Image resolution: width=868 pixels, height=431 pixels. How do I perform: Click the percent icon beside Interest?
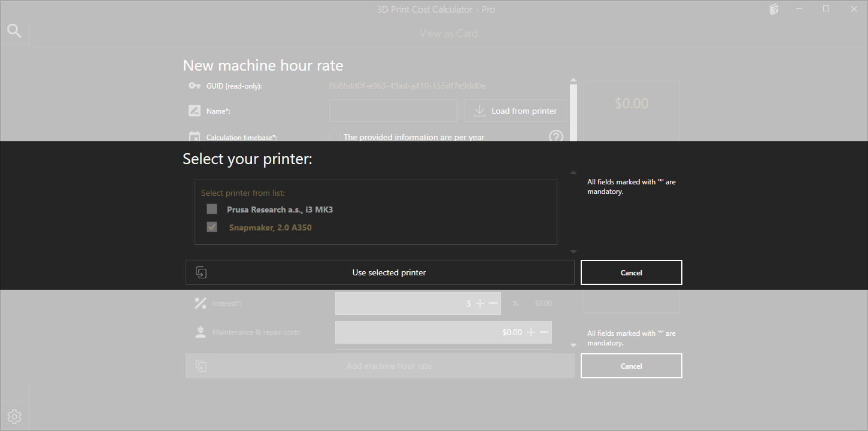[x=201, y=303]
